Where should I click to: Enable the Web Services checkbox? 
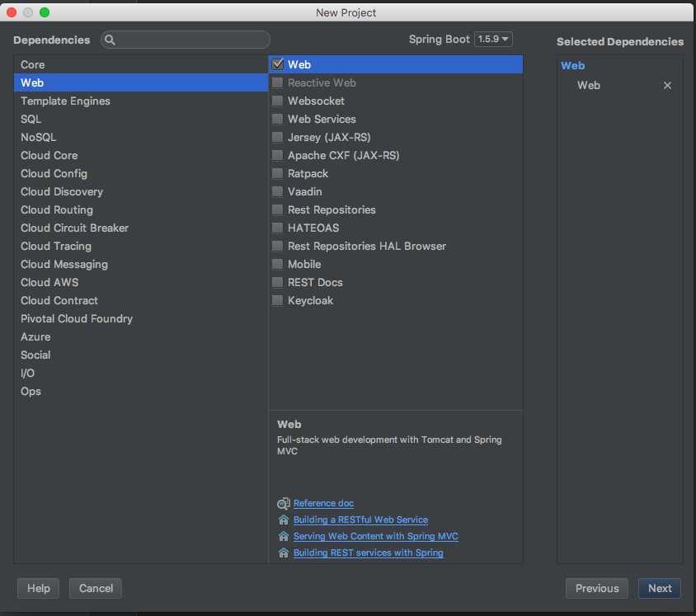(277, 119)
